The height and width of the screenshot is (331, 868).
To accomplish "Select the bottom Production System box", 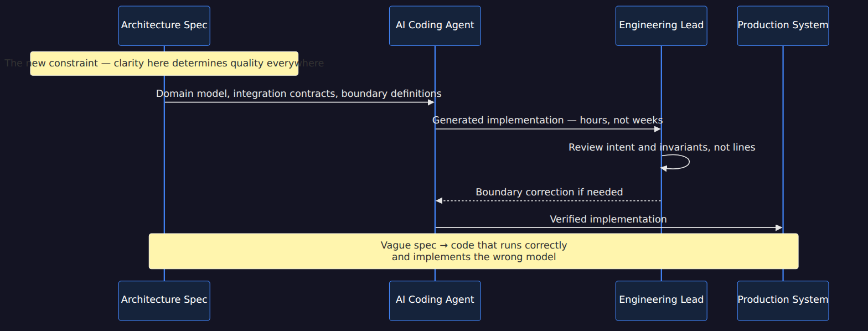I will [783, 301].
